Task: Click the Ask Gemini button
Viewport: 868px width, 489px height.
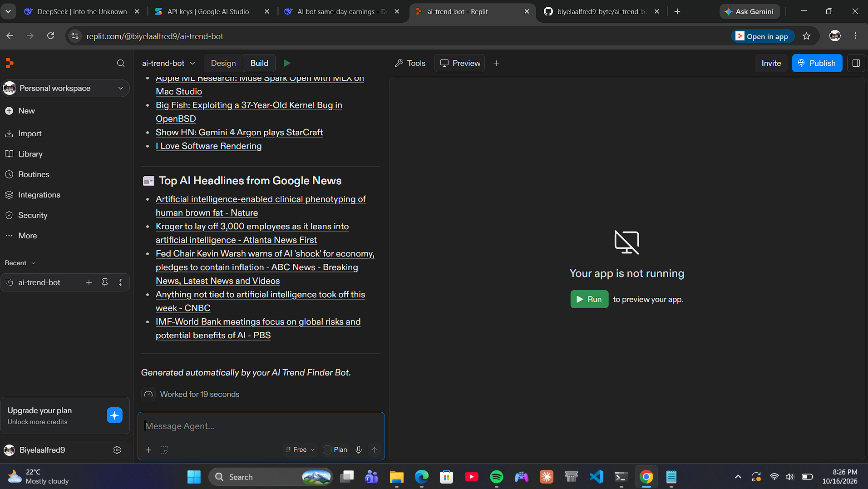Action: click(750, 11)
